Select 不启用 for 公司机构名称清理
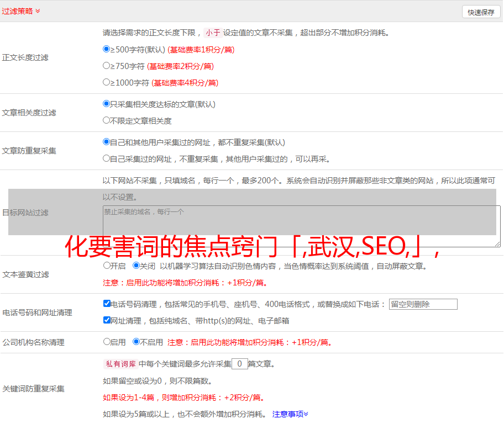Viewport: 504px width, 424px height. pos(136,342)
